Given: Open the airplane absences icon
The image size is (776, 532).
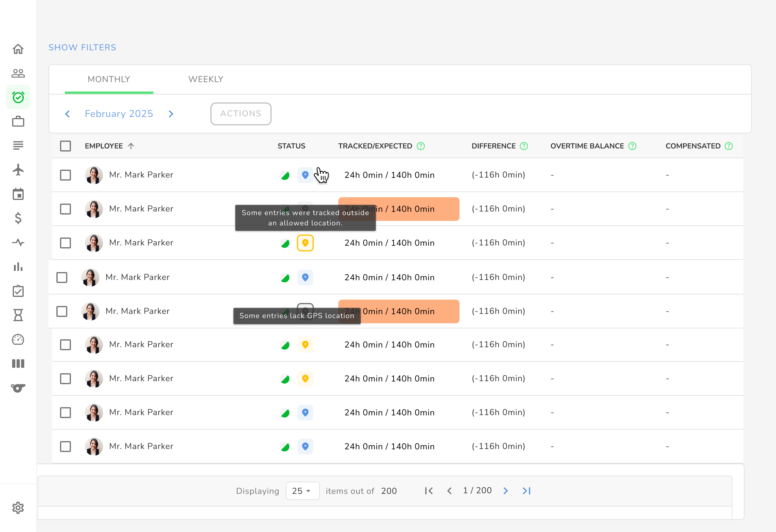Looking at the screenshot, I should (18, 170).
